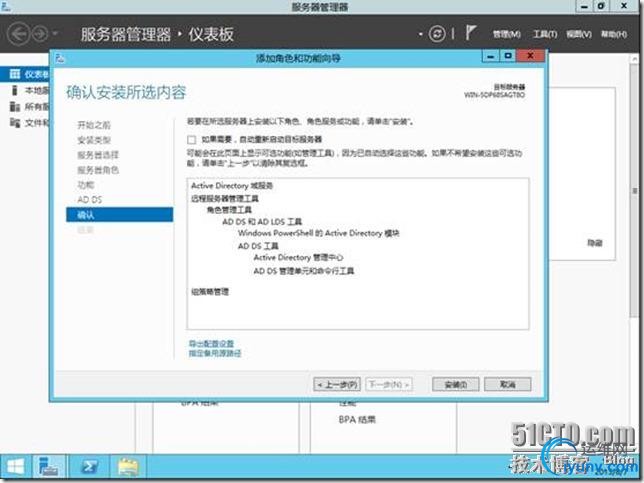The width and height of the screenshot is (644, 483).
Task: Minimize the Add Roles wizard window
Action: click(491, 56)
